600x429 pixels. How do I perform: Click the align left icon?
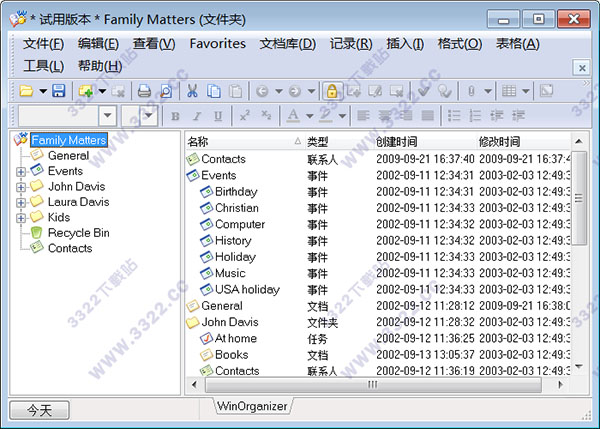[x=363, y=116]
